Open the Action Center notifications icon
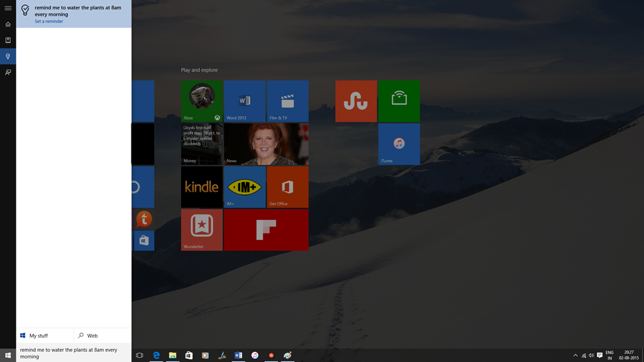 pos(599,356)
